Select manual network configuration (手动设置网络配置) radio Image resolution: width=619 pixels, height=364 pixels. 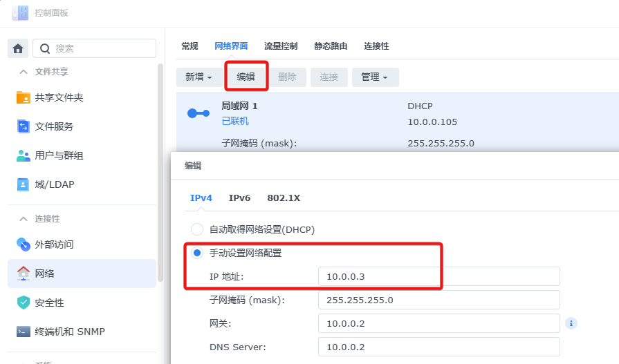[197, 253]
